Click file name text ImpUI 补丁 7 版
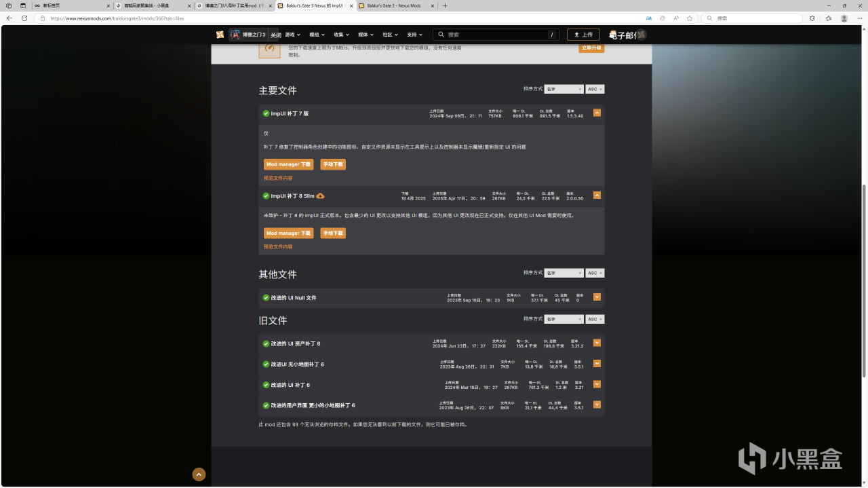868x488 pixels. coord(290,113)
